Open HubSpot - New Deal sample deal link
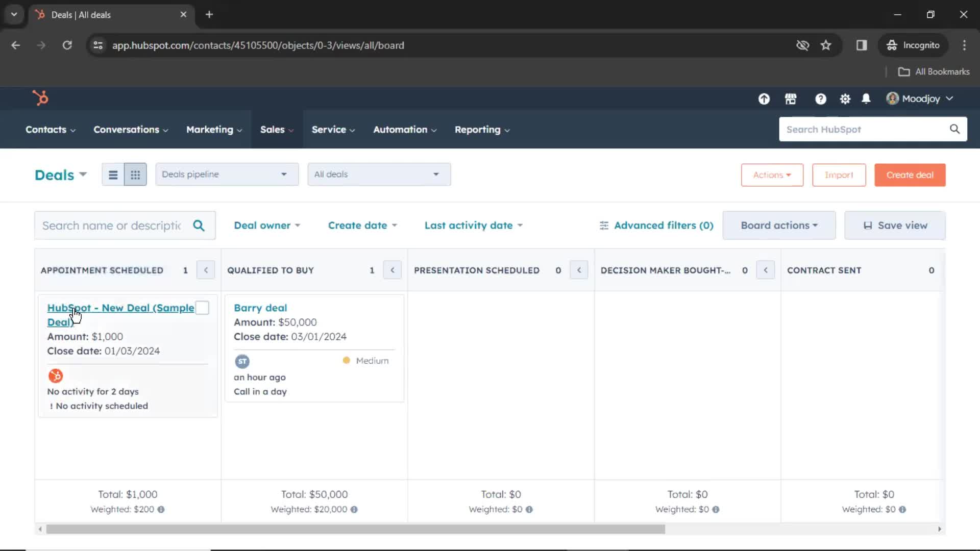 (120, 315)
